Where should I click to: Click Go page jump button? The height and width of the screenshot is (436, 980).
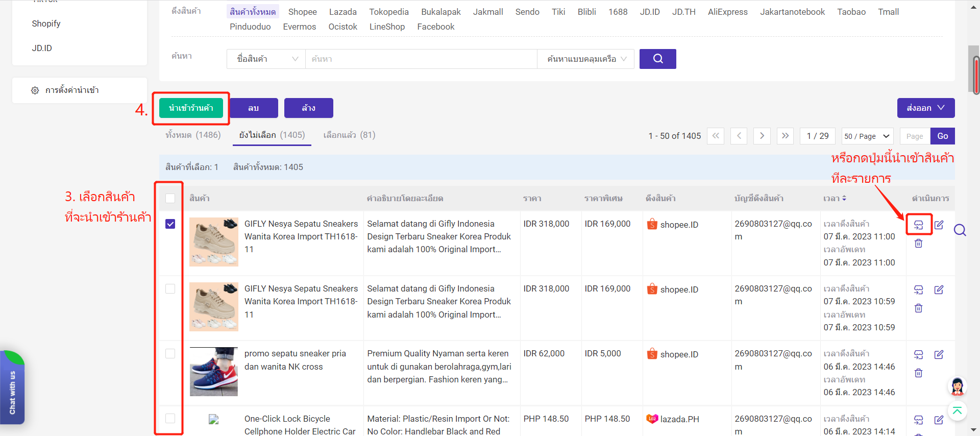[942, 136]
